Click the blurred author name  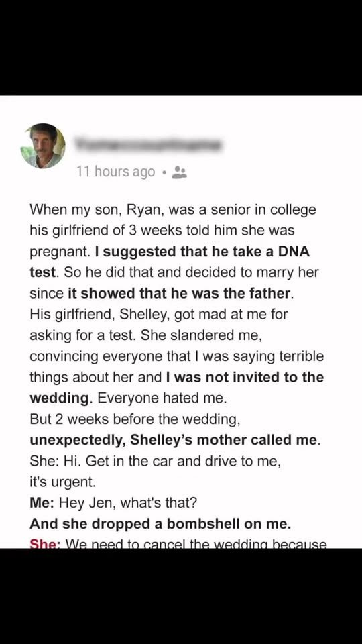coord(149,145)
